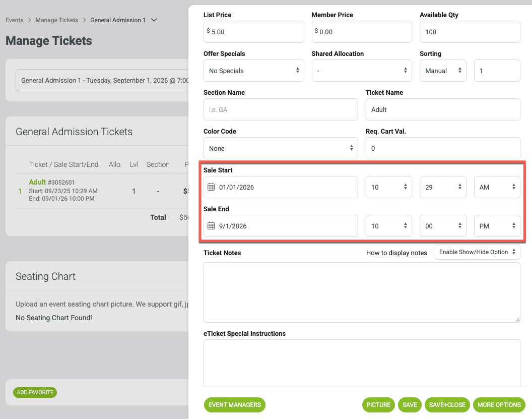Click the Event Managers button

234,405
